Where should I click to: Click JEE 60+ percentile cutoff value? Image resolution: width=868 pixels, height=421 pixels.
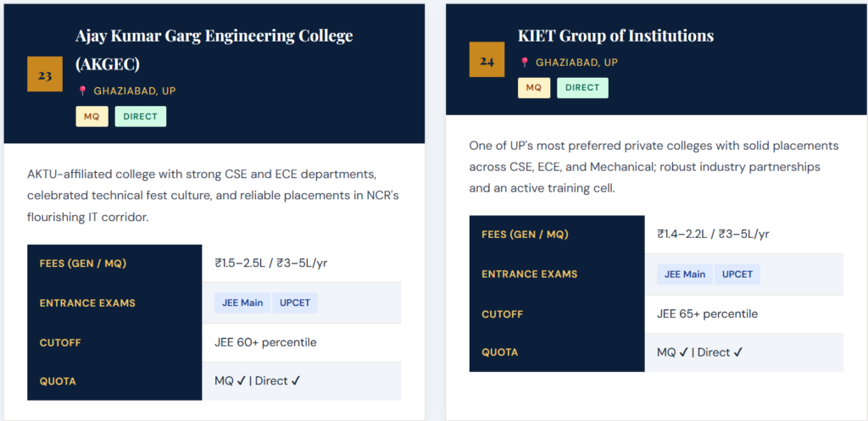pyautogui.click(x=265, y=342)
